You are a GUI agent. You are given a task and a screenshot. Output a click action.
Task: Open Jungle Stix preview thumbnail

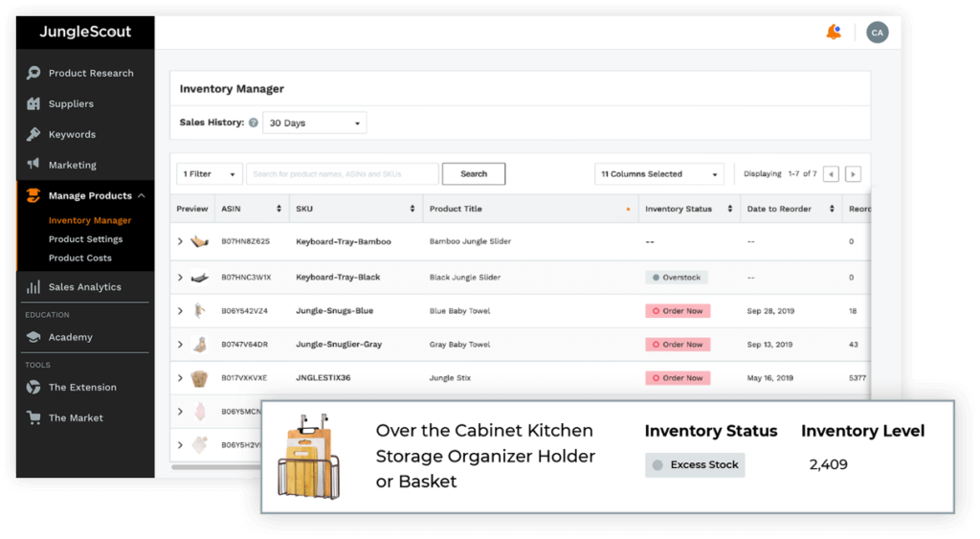[x=199, y=377]
